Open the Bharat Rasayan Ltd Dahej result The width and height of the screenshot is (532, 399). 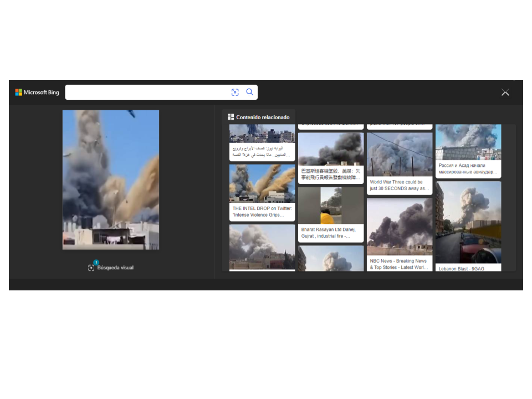(331, 233)
